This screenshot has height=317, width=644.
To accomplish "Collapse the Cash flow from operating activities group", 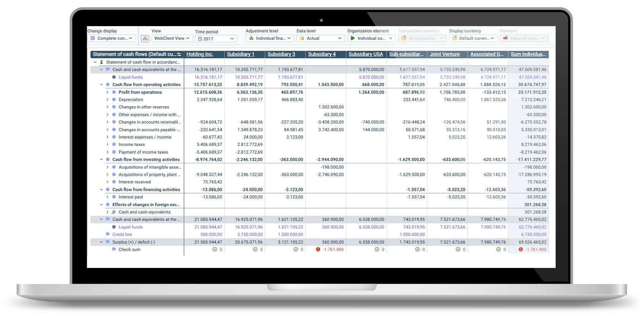I will (x=101, y=85).
